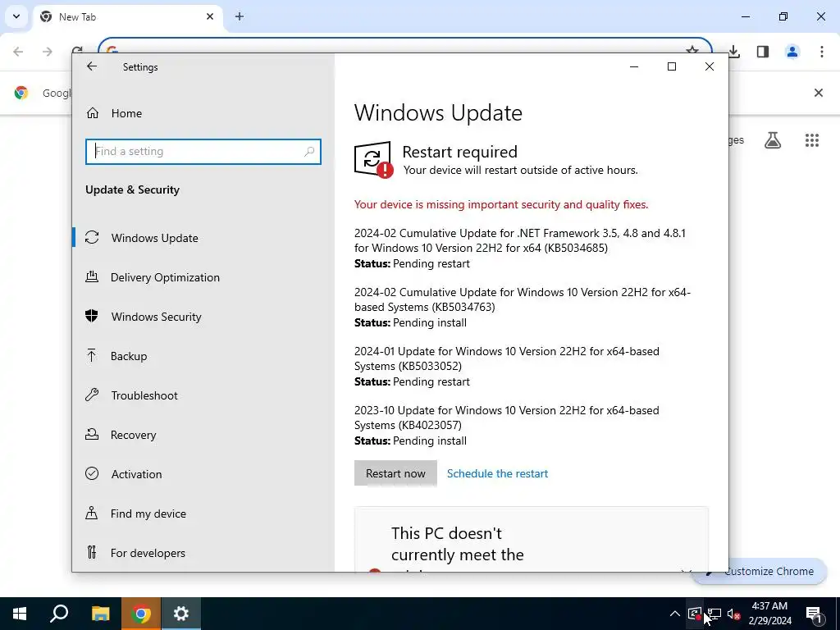Click the Find my device person icon
This screenshot has width=840, height=630.
[x=92, y=513]
